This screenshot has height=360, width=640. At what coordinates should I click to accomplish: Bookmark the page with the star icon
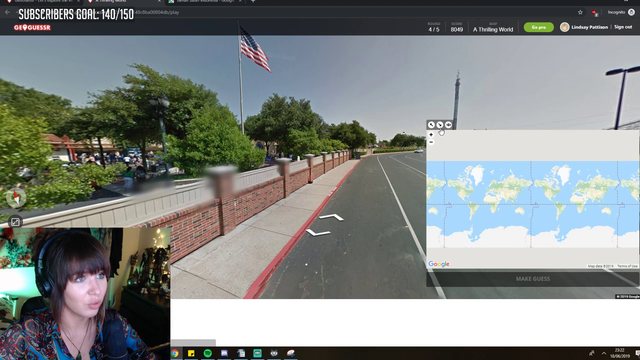pyautogui.click(x=580, y=12)
